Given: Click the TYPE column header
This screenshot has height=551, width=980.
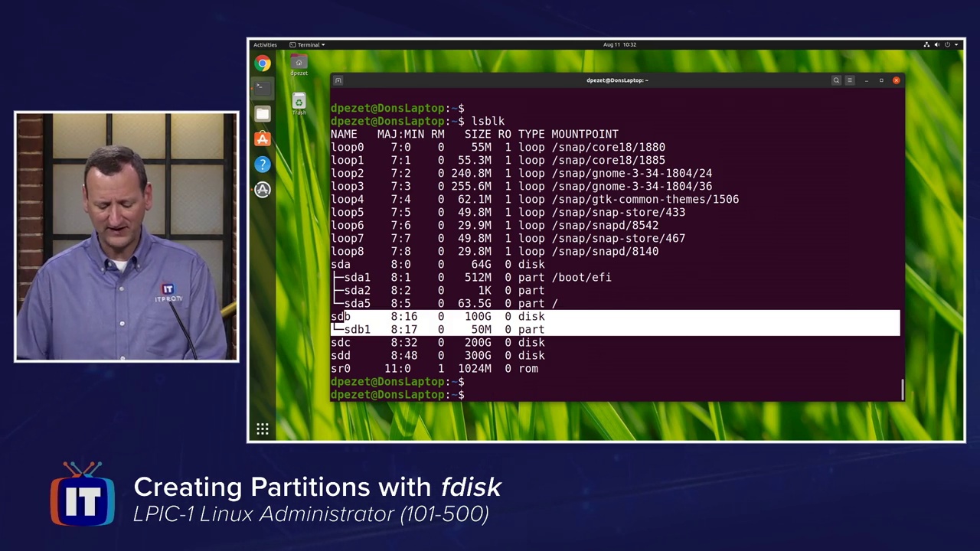Looking at the screenshot, I should point(531,134).
